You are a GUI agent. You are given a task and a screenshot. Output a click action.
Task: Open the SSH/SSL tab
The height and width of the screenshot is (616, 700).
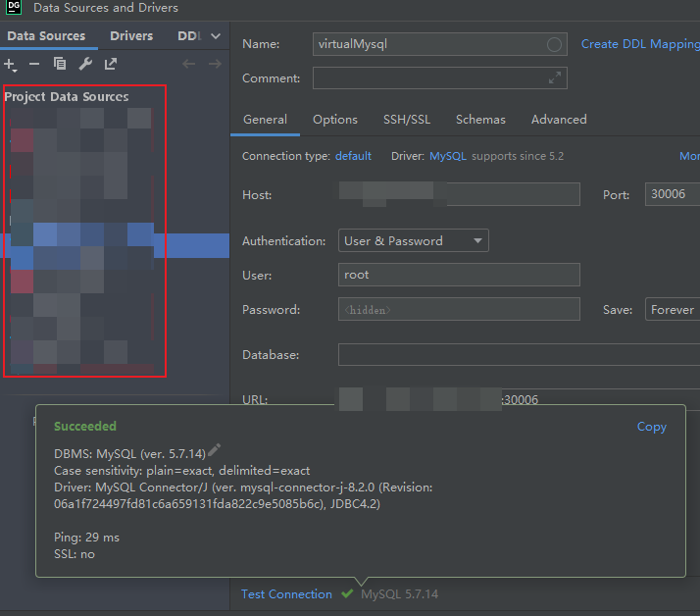(407, 120)
